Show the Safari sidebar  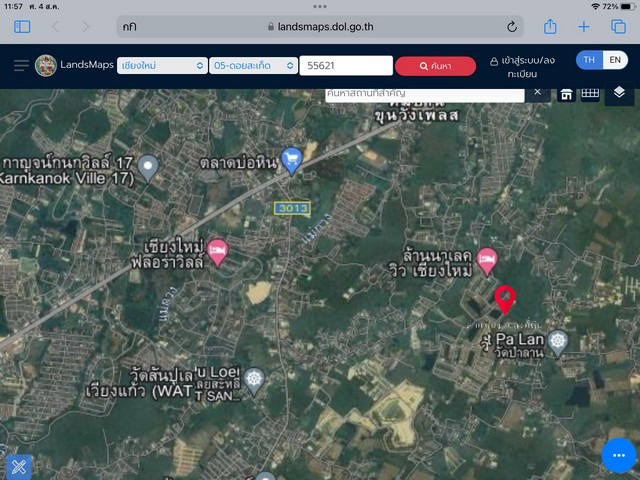(x=22, y=27)
